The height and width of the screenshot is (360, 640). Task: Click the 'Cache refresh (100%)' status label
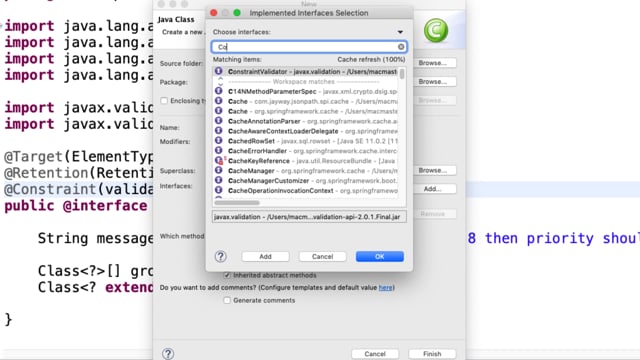click(x=371, y=60)
